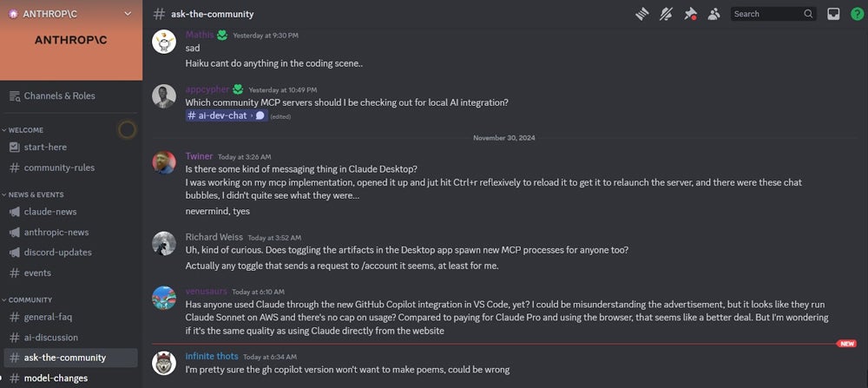
Task: Collapse the NEWS & EVENTS category
Action: point(35,194)
